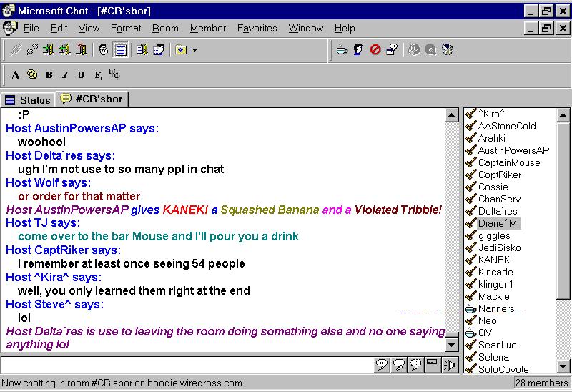
Task: Click the Say speech balloon button
Action: (382, 364)
